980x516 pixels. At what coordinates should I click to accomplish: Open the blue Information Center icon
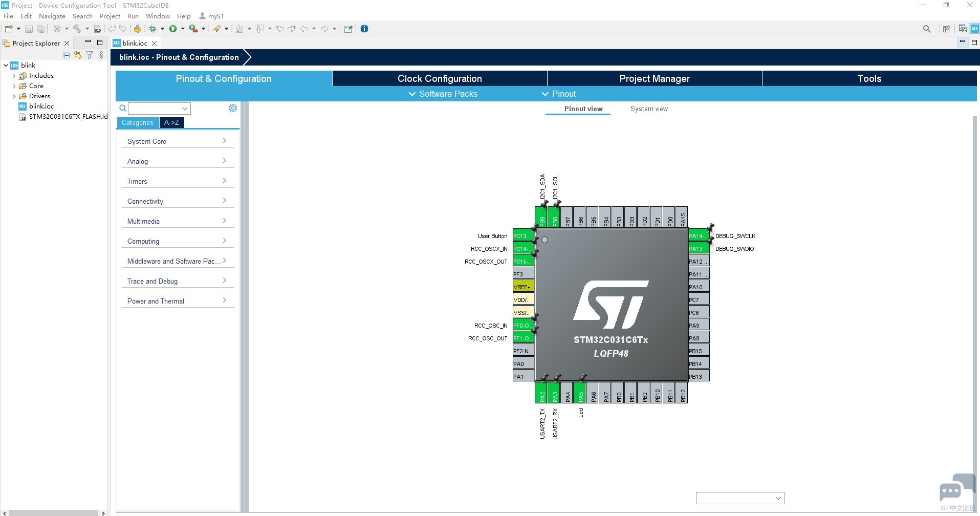coord(364,29)
